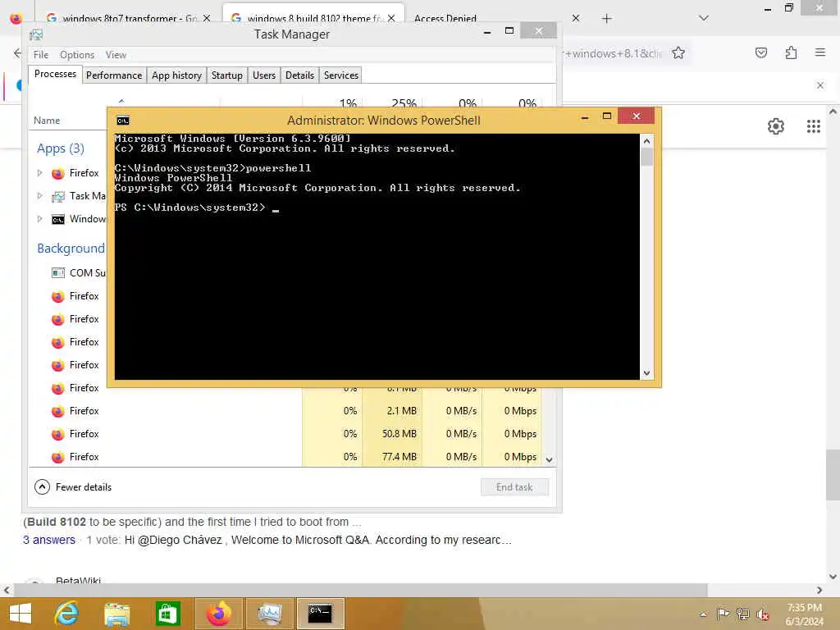
Task: Open the Firefox hamburger application menu
Action: tap(819, 52)
